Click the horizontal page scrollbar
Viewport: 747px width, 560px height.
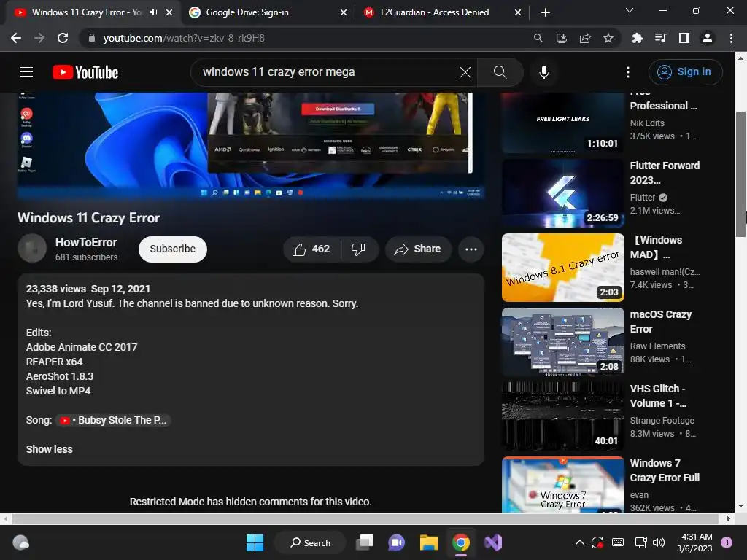tap(365, 518)
